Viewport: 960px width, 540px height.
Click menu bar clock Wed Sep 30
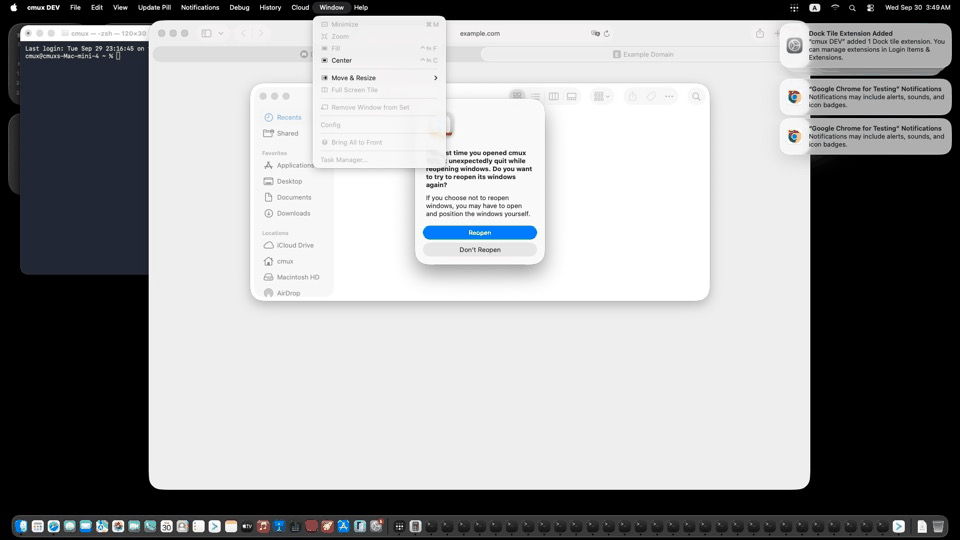[917, 8]
